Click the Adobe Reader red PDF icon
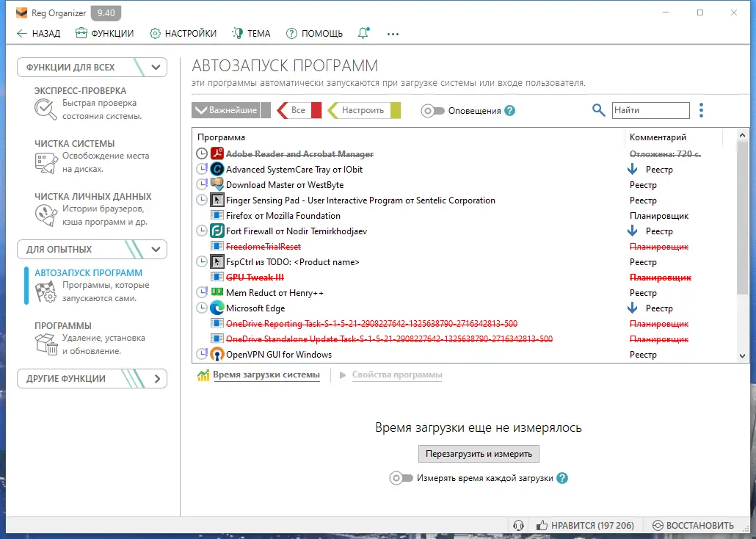756x539 pixels. click(x=217, y=154)
